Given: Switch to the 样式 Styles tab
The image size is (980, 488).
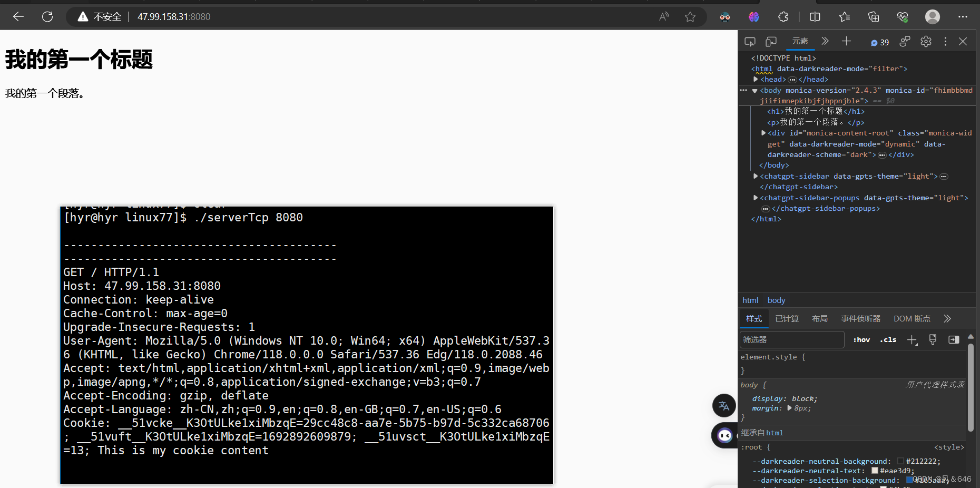Looking at the screenshot, I should (x=754, y=319).
